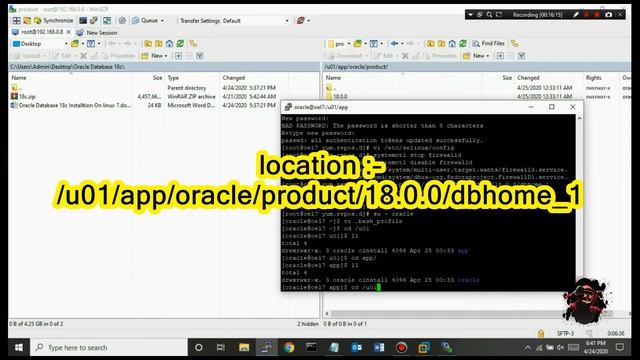Viewport: 640px width, 360px height.
Task: Click the camera icon in recording toolbar
Action: pyautogui.click(x=609, y=15)
